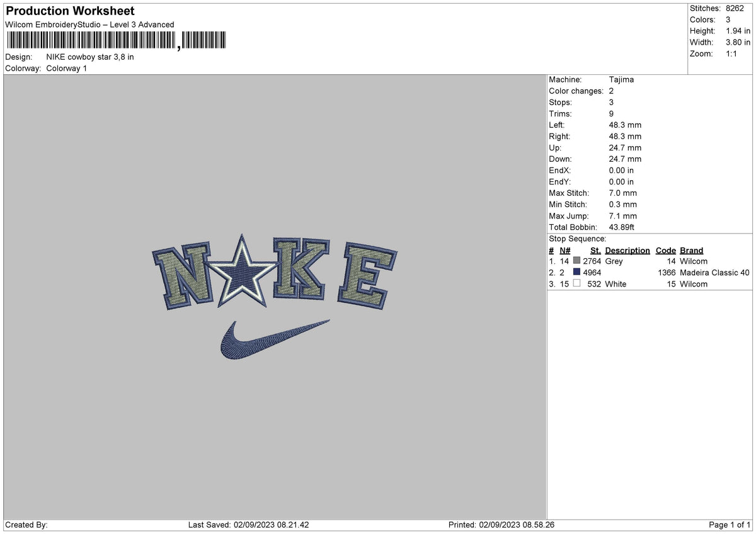Screen dimensions: 756x534
Task: Click the Height value 1.94 in
Action: (738, 31)
